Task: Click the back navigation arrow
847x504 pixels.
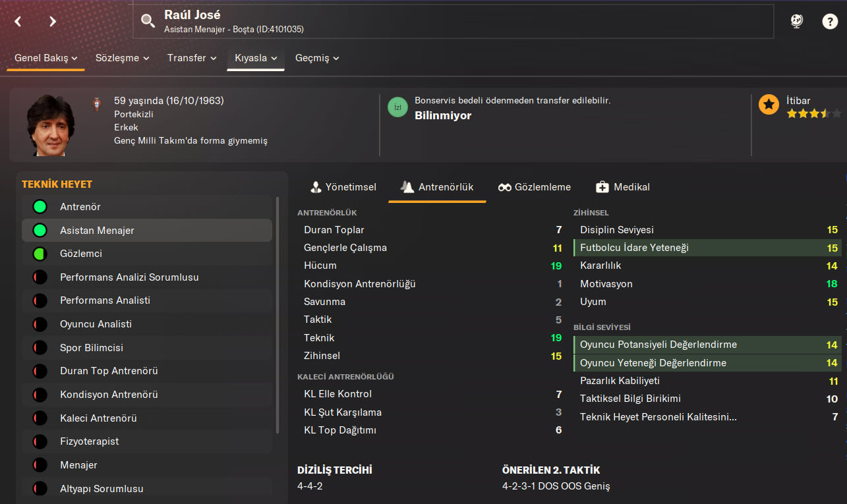Action: coord(18,21)
